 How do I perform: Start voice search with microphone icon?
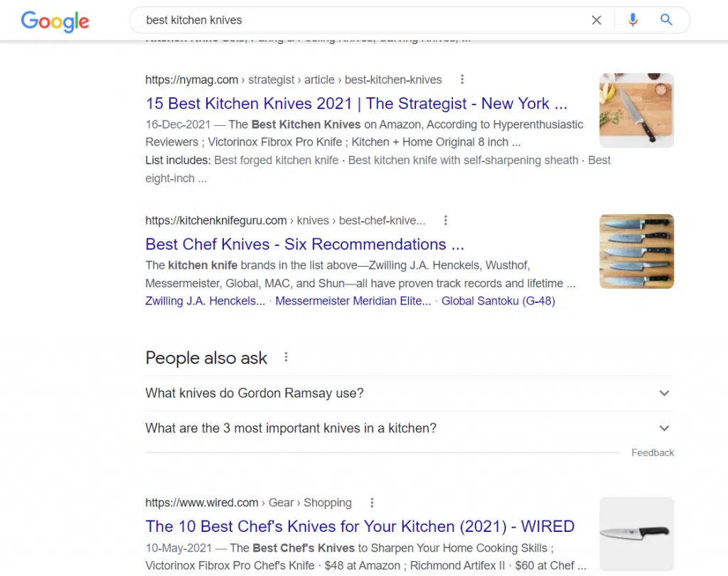pyautogui.click(x=632, y=20)
